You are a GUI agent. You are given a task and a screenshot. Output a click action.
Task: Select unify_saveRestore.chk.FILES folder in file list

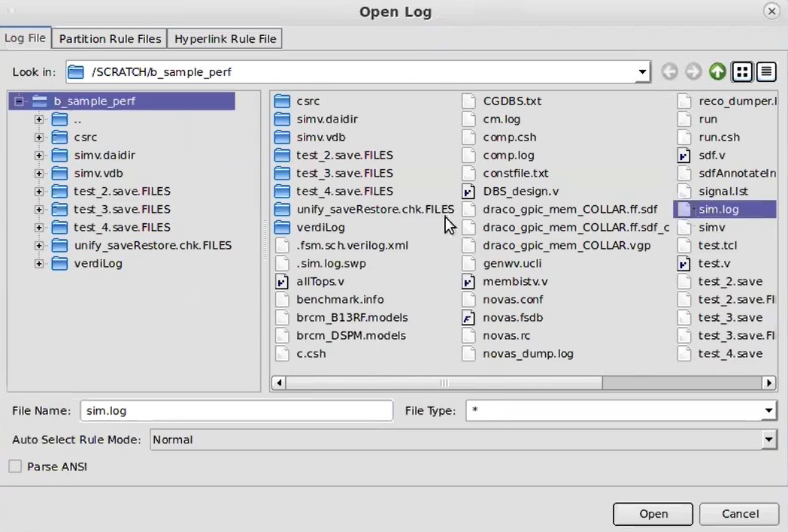[x=365, y=210]
